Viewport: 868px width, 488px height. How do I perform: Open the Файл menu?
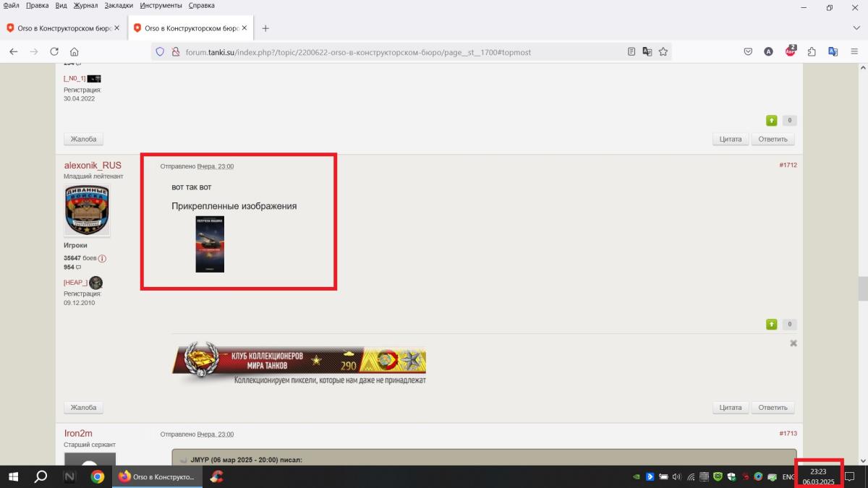pyautogui.click(x=12, y=5)
